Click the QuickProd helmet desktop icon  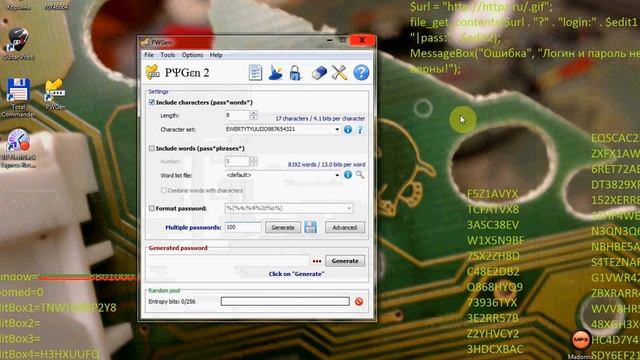point(18,44)
